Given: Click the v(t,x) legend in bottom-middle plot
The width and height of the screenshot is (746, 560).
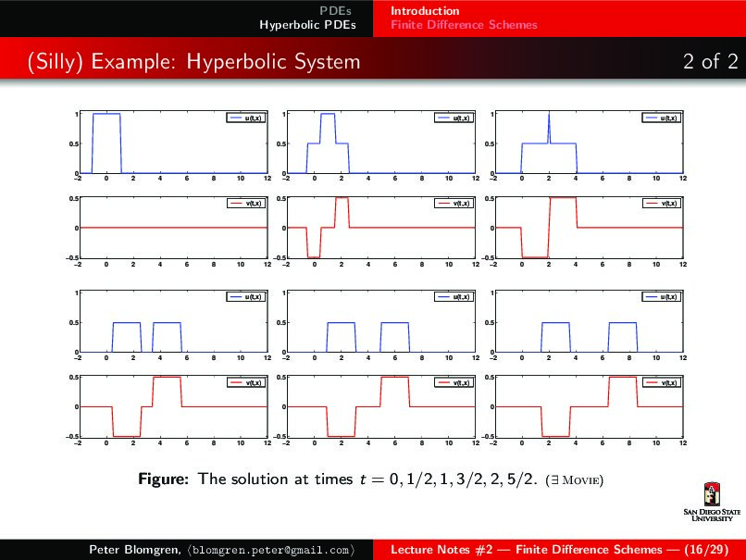Looking at the screenshot, I should (x=454, y=381).
